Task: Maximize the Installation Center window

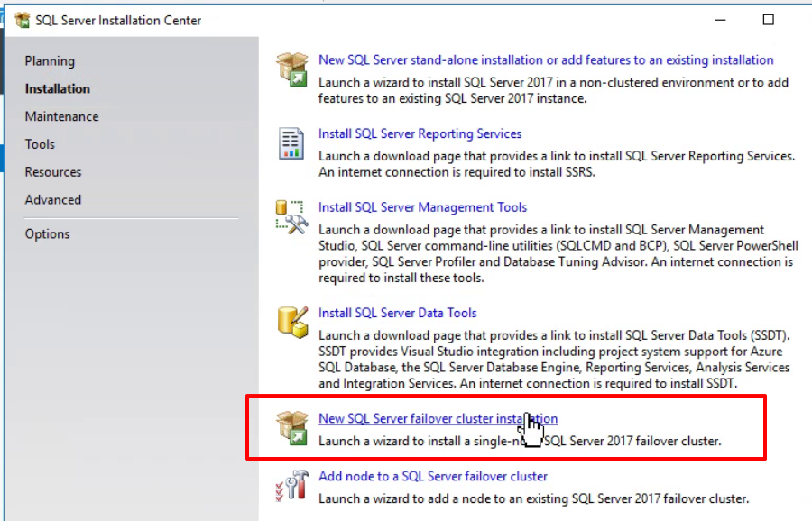Action: click(769, 20)
